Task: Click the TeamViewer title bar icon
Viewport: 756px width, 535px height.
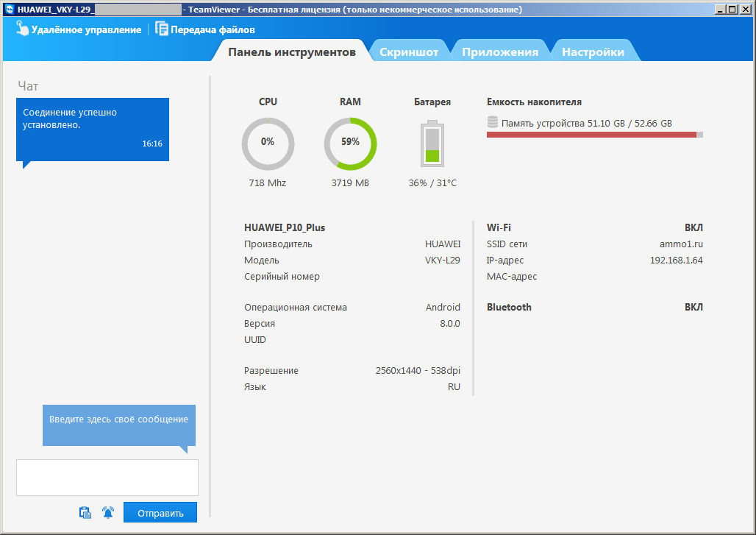Action: pos(9,9)
